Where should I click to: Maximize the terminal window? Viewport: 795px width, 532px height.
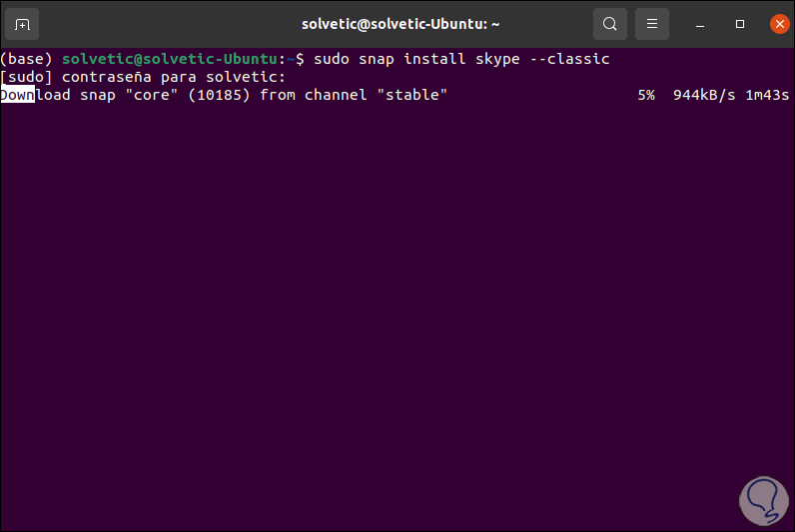(x=740, y=23)
